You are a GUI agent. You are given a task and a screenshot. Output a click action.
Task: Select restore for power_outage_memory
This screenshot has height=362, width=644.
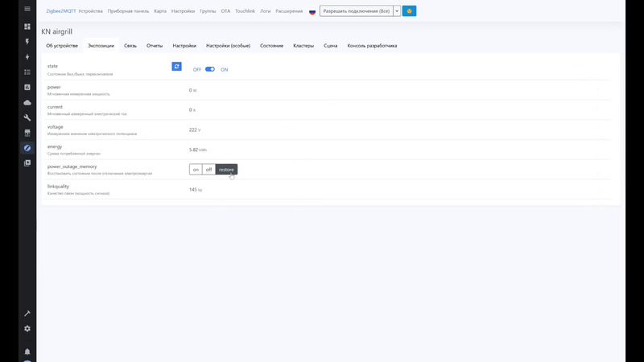pyautogui.click(x=226, y=169)
